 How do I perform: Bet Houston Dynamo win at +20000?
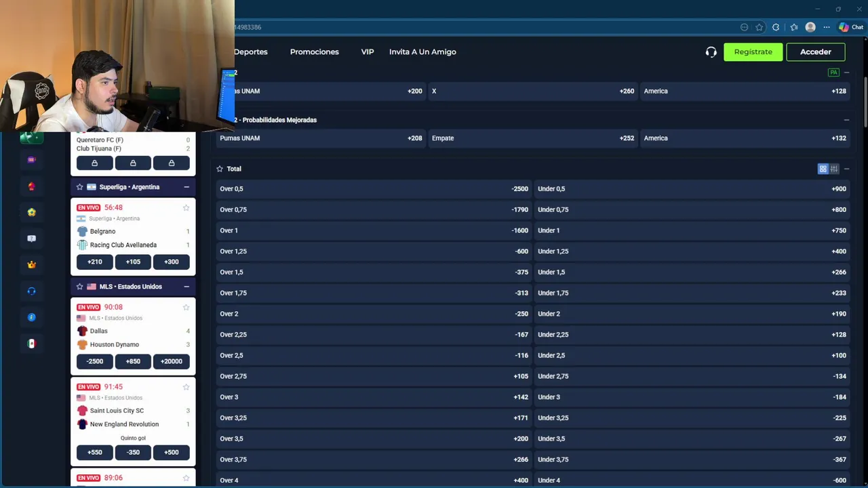point(172,361)
